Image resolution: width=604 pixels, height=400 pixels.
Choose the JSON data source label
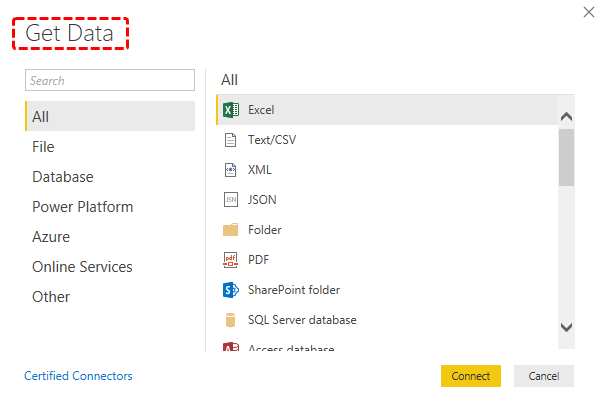click(262, 200)
